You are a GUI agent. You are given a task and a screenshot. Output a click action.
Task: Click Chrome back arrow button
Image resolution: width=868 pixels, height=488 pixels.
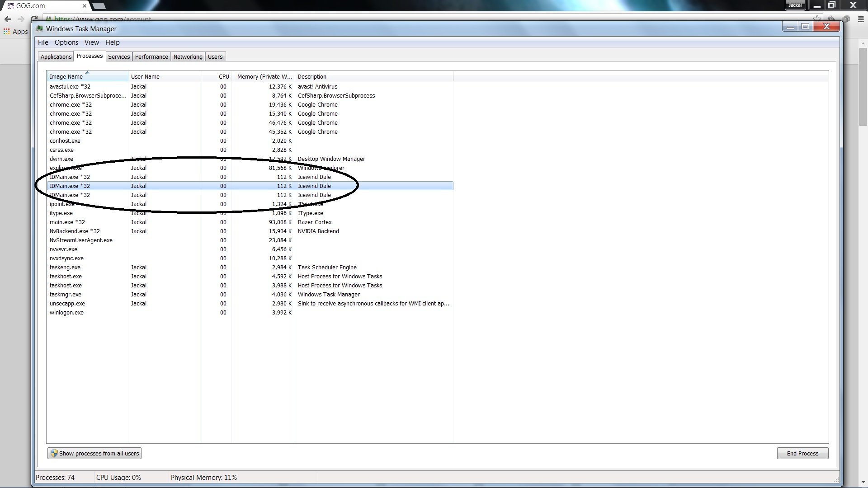(8, 19)
